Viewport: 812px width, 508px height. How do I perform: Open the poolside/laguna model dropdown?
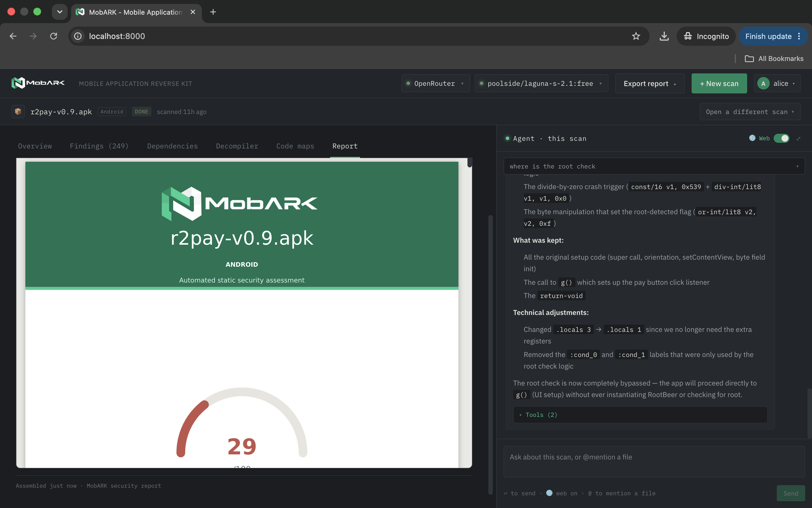pyautogui.click(x=541, y=83)
